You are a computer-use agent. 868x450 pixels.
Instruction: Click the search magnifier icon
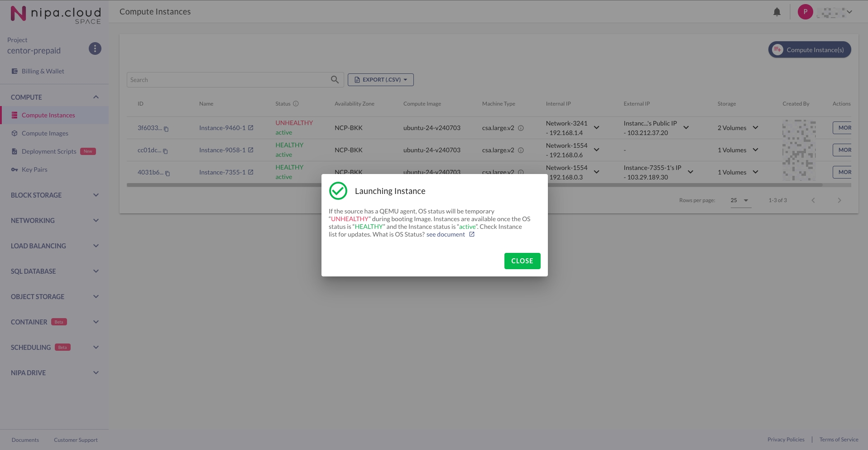335,80
